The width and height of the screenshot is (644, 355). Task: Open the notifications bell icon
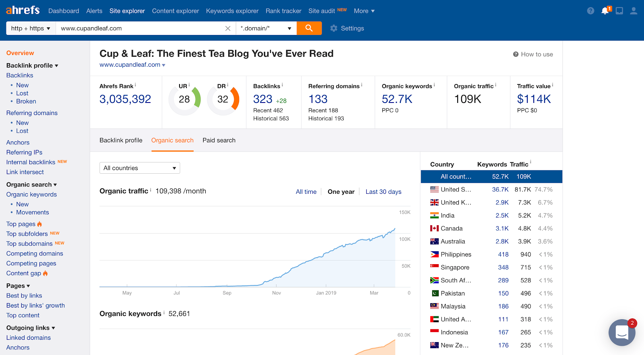tap(605, 11)
